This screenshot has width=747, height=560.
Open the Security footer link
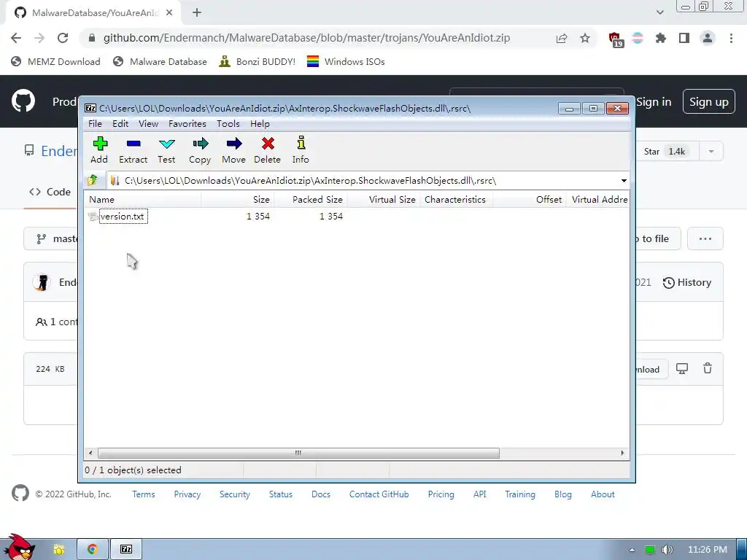[235, 494]
